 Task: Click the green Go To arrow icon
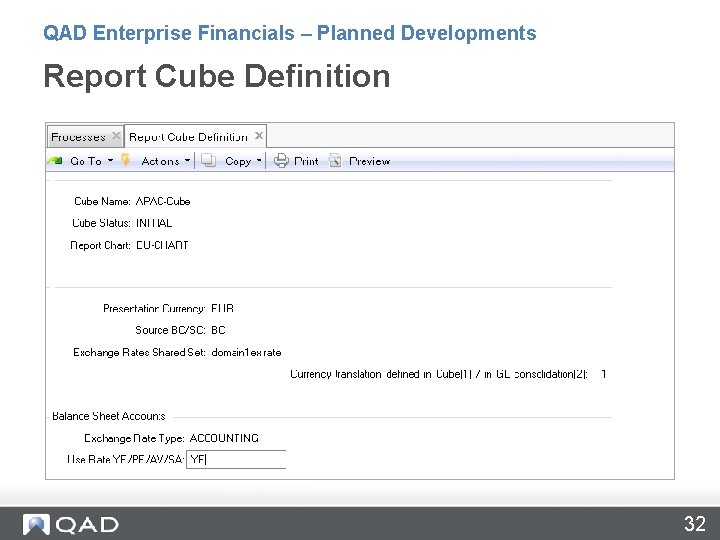pos(55,161)
